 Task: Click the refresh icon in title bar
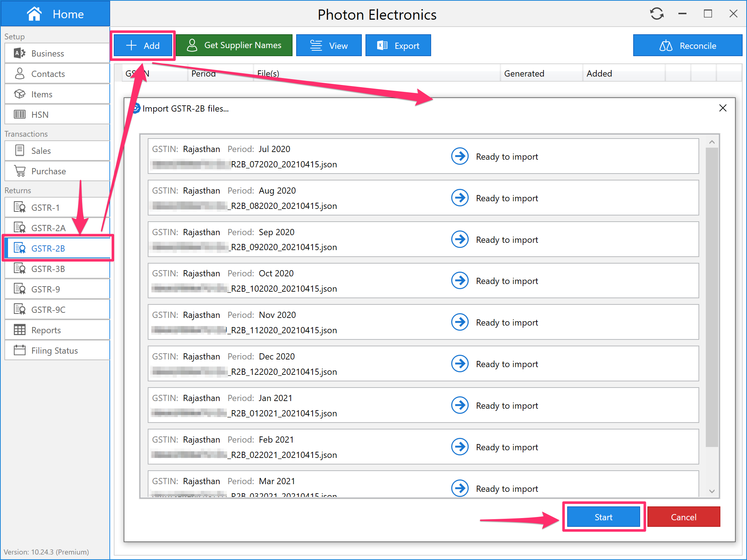pos(657,14)
